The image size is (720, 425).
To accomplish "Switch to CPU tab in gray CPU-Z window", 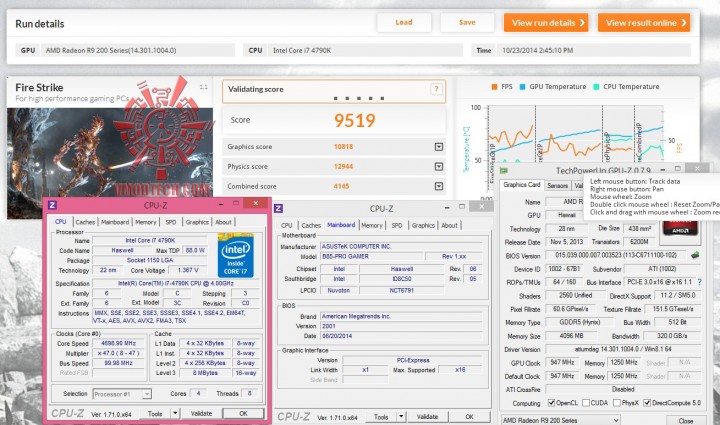I will (x=287, y=225).
